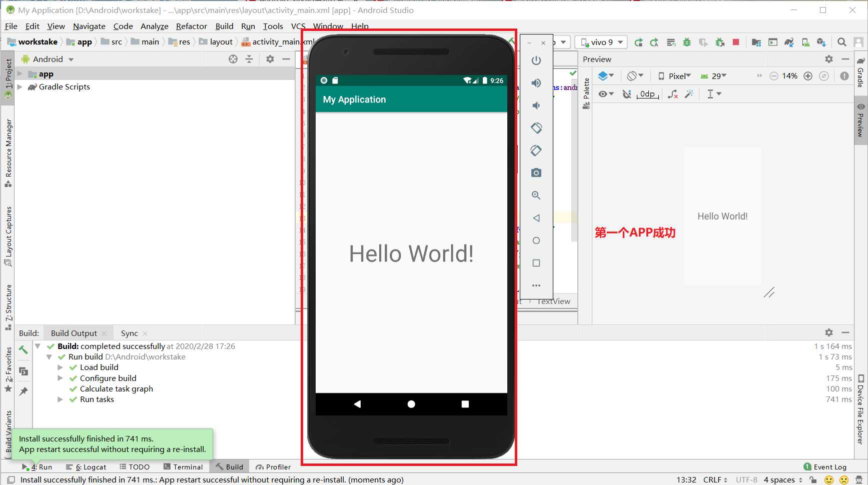Toggle read-only lock icon in status bar
868x485 pixels.
(x=813, y=480)
